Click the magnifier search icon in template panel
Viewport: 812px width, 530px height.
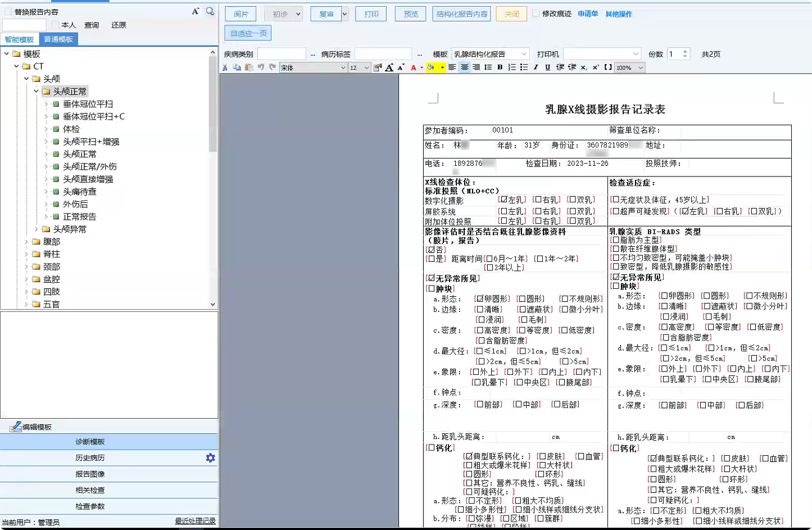click(x=210, y=11)
